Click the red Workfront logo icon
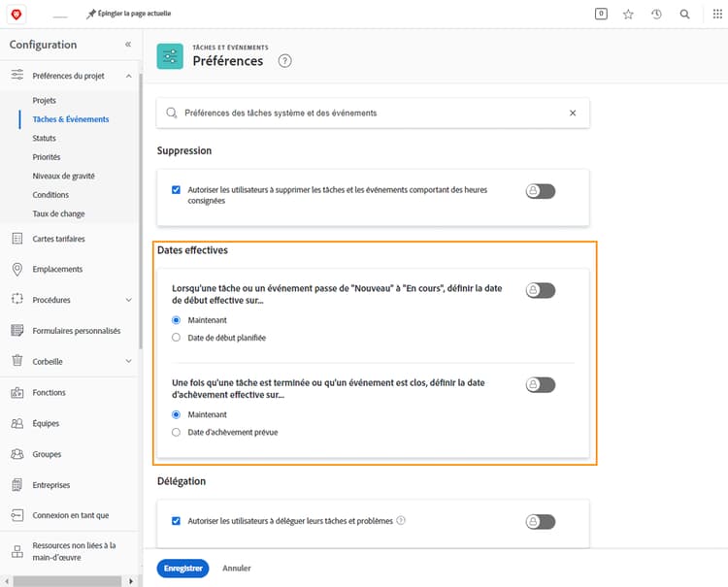The width and height of the screenshot is (728, 587). 17,15
